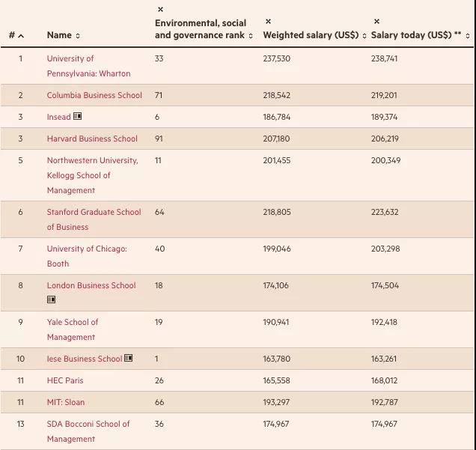
Task: Click the icon beside Insead
Action: pos(78,117)
